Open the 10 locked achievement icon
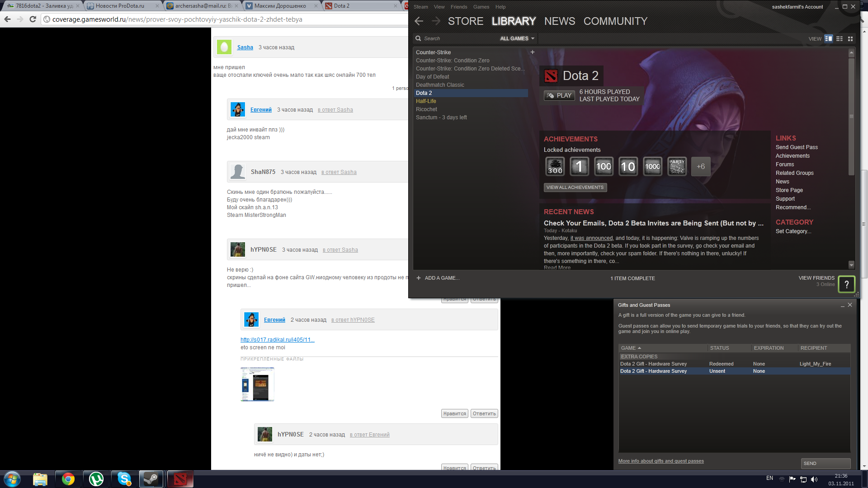Screen dimensions: 868x488 pyautogui.click(x=628, y=167)
